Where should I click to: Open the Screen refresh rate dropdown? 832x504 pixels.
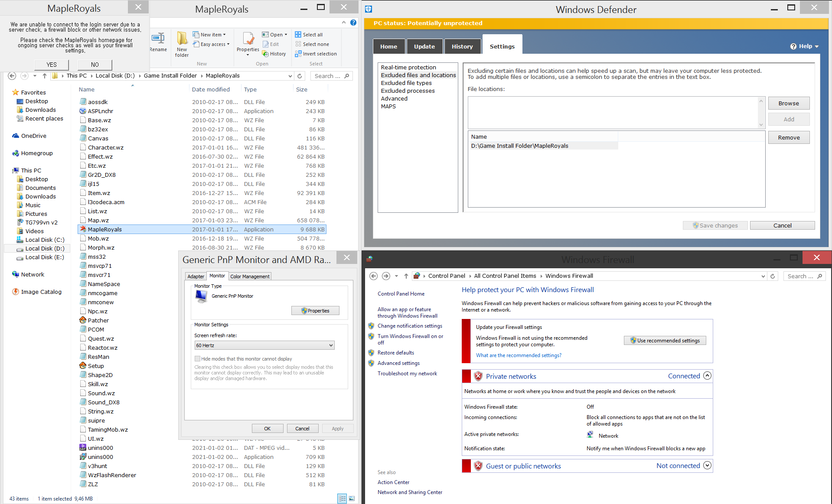pos(264,345)
